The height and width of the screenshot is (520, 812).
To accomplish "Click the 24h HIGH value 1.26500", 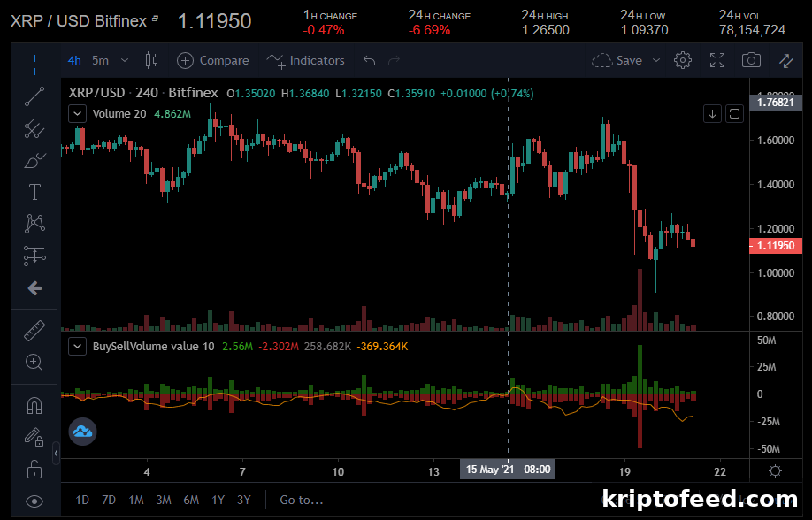I will 545,31.
